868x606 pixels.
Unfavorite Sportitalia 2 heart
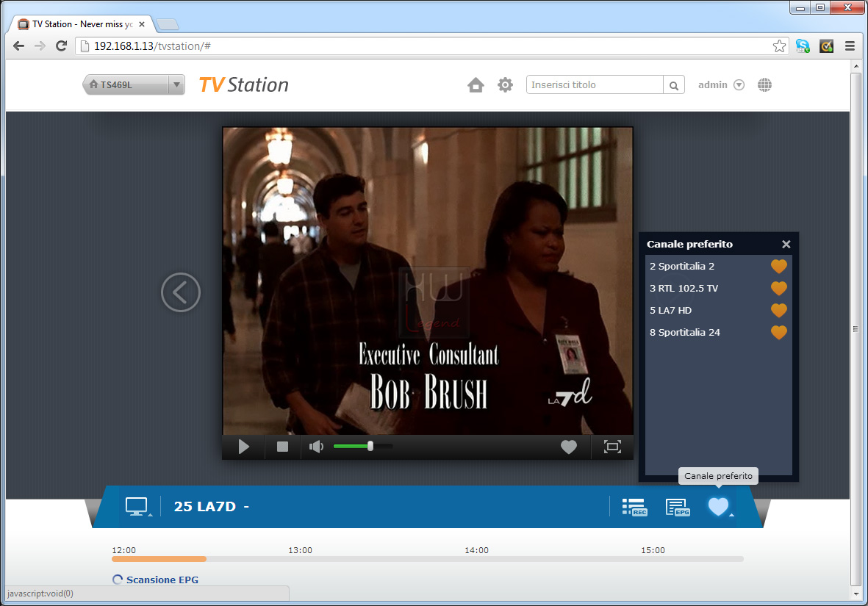coord(779,266)
